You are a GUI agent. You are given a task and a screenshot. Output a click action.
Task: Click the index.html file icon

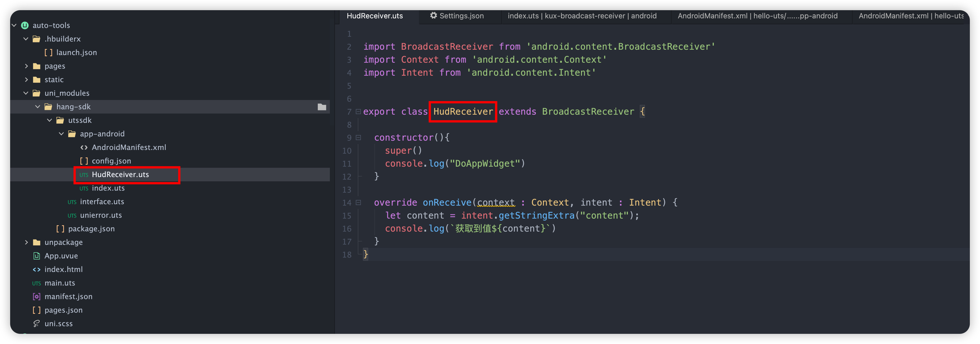[37, 269]
